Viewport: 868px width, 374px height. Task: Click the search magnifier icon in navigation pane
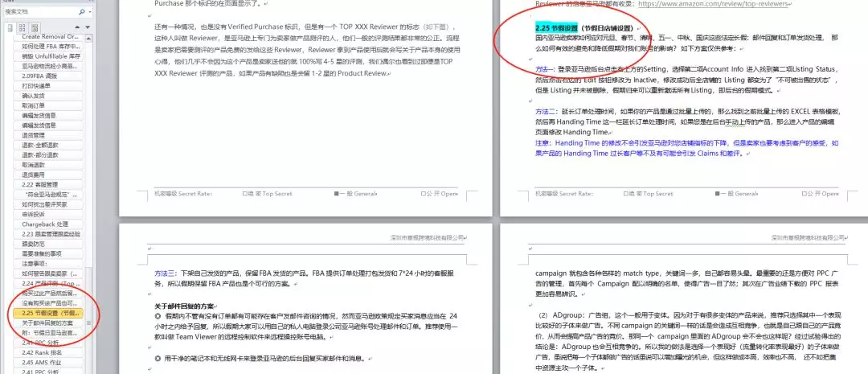pyautogui.click(x=82, y=11)
